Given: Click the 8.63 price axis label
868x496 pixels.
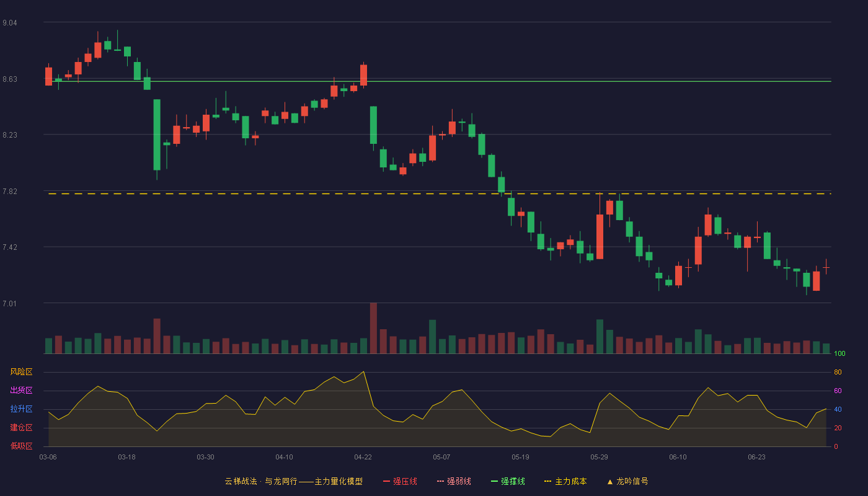Looking at the screenshot, I should 10,79.
